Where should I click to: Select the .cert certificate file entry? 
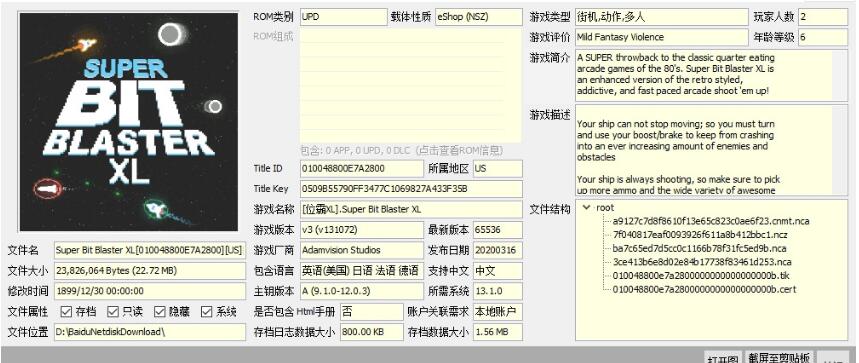click(x=704, y=289)
